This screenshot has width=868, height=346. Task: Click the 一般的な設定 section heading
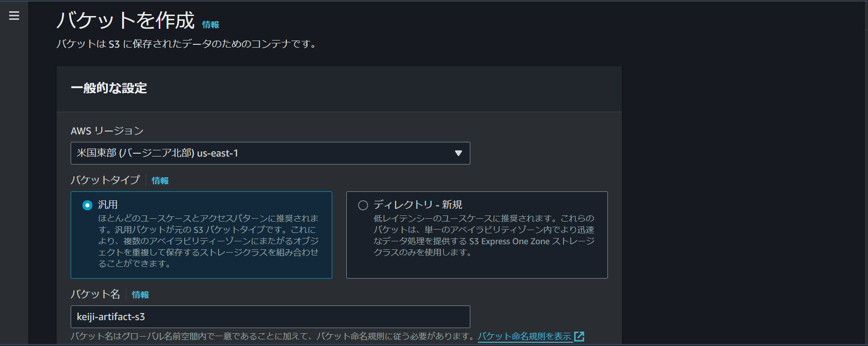tap(109, 88)
